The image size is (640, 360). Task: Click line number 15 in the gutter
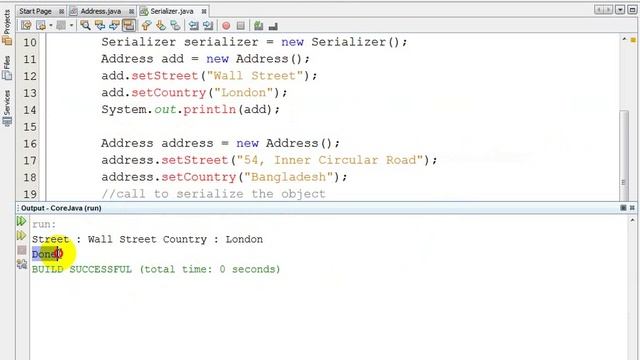point(30,127)
